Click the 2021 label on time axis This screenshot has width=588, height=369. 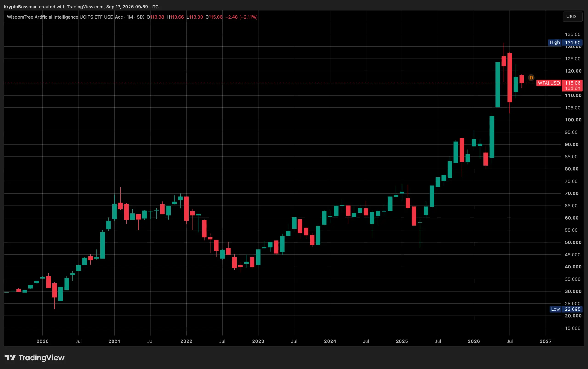pyautogui.click(x=114, y=341)
